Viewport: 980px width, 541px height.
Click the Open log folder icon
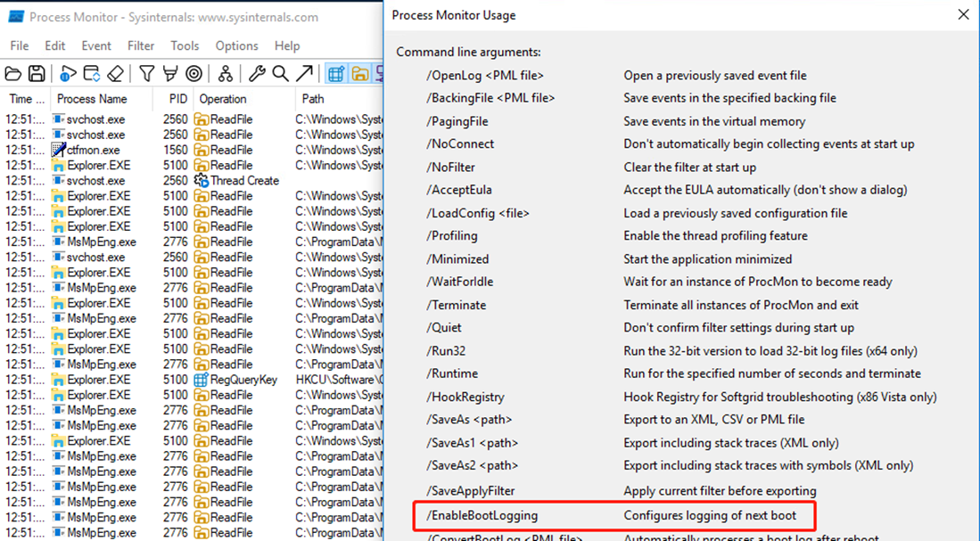coord(12,74)
